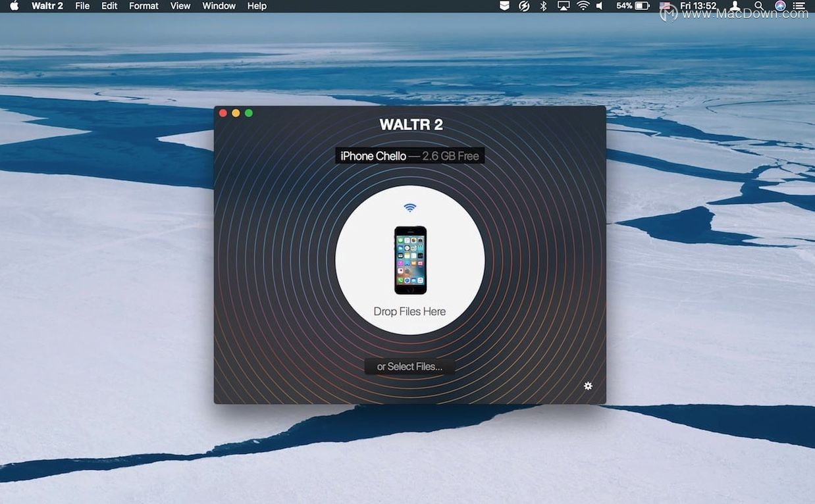Click the iPhone Chello device label
This screenshot has height=504, width=815.
(x=409, y=156)
